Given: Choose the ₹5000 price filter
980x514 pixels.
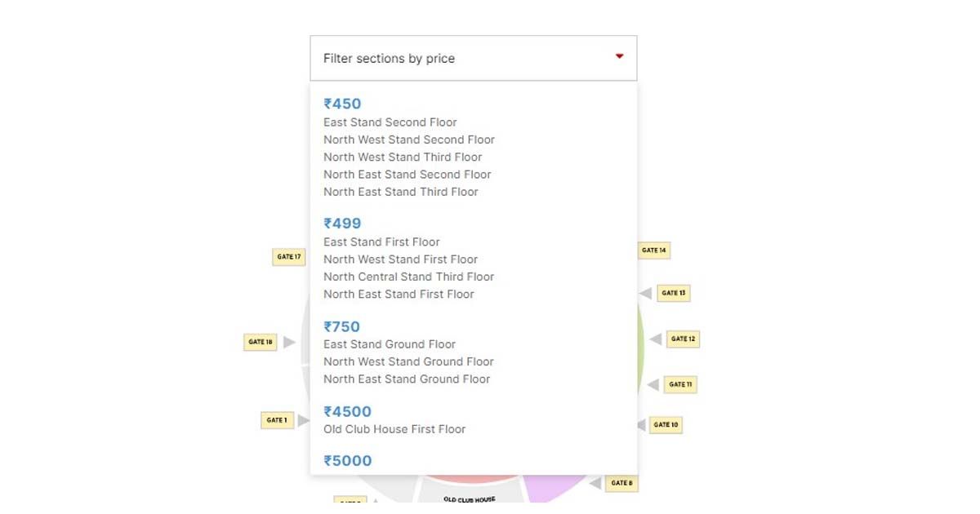Looking at the screenshot, I should [347, 460].
